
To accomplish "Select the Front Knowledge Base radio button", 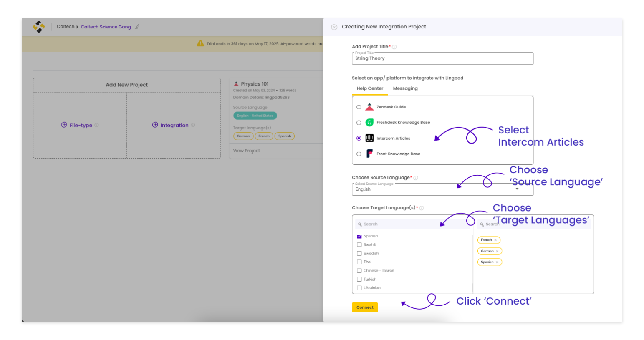I will [x=359, y=154].
